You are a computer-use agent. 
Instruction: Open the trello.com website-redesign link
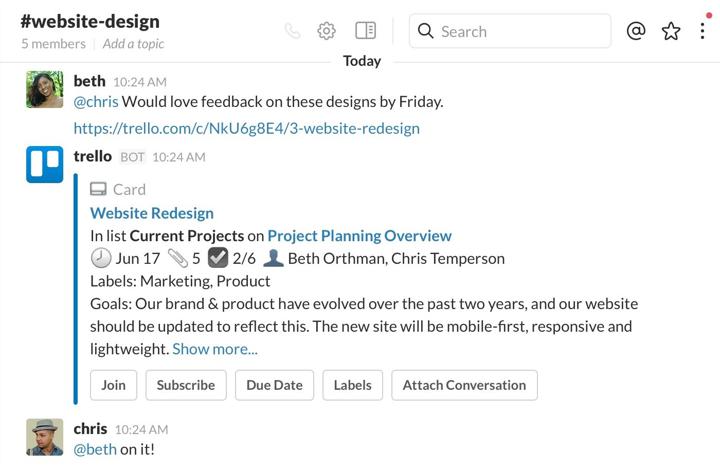click(x=247, y=128)
